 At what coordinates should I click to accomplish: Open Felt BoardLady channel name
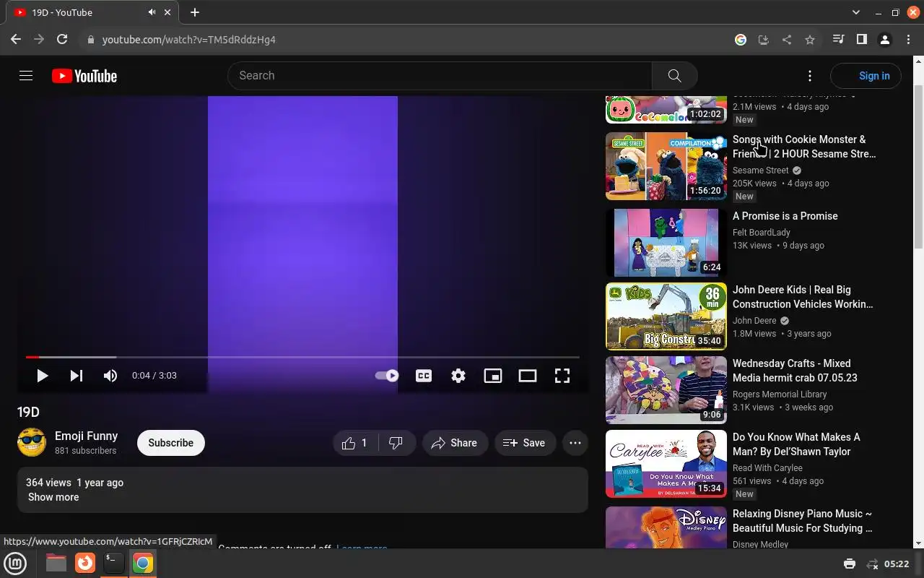click(x=762, y=233)
